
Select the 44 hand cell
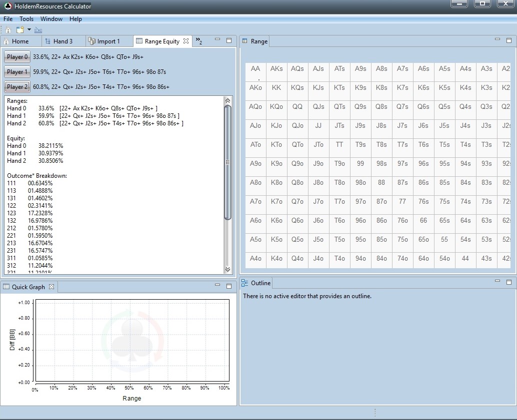click(x=465, y=261)
